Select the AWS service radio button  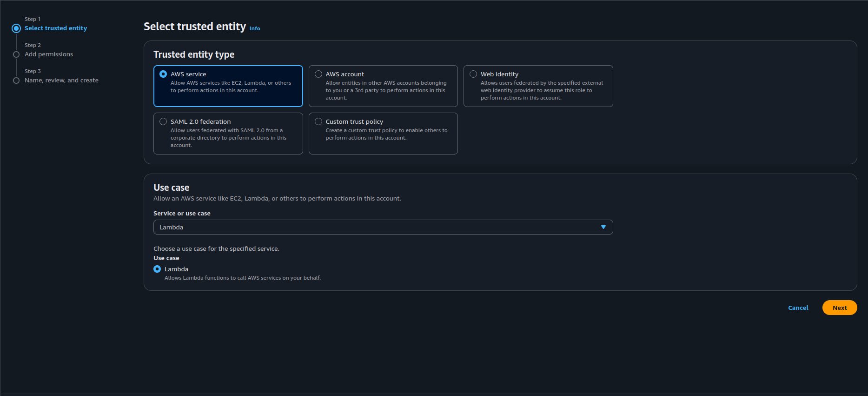(163, 74)
